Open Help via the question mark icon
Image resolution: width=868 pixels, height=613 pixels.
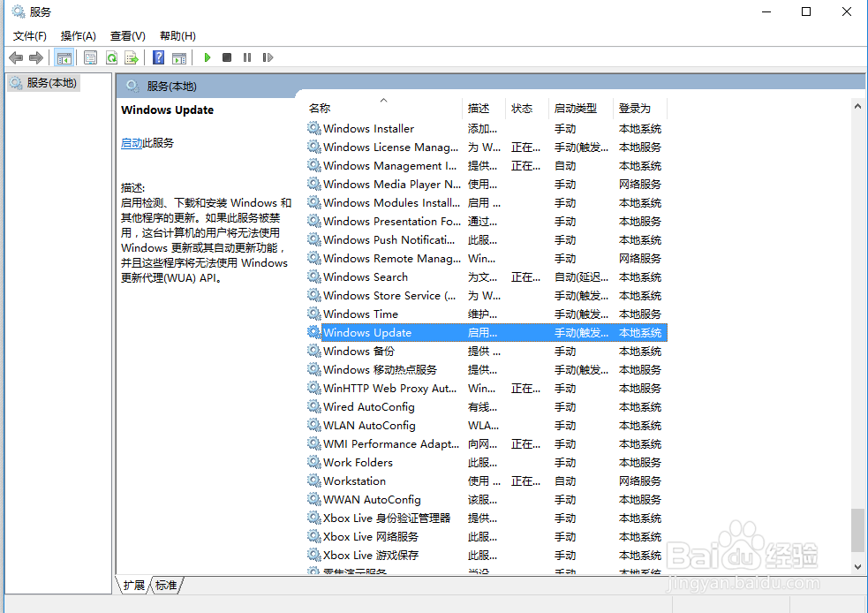tap(158, 57)
